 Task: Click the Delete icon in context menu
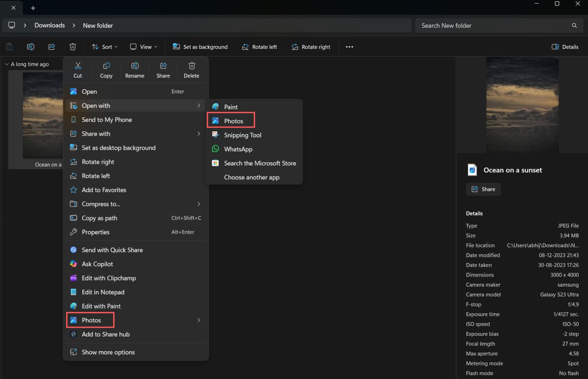pos(191,70)
